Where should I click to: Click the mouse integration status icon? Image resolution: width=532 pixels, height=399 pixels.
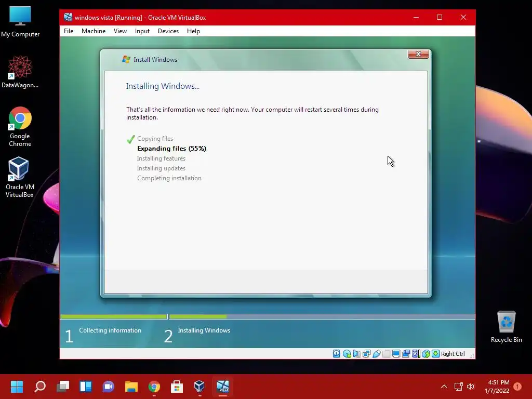point(426,354)
